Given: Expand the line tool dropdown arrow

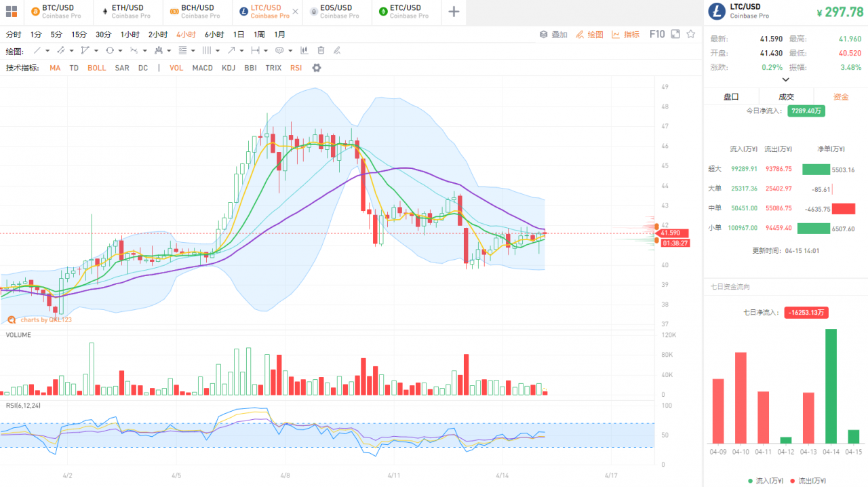Looking at the screenshot, I should pos(47,51).
